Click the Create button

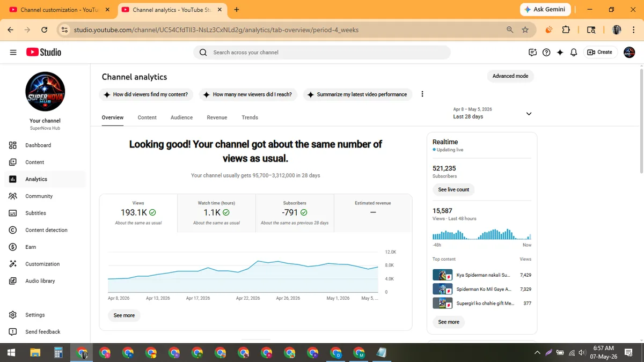tap(599, 52)
